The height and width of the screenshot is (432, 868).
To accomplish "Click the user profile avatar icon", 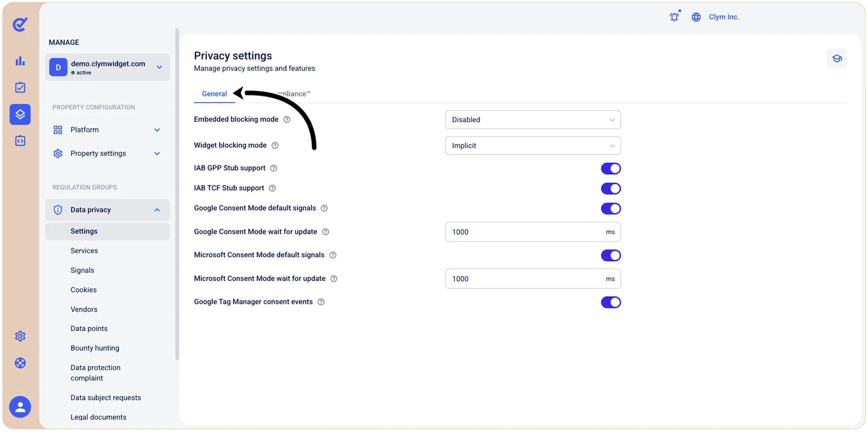I will [20, 407].
